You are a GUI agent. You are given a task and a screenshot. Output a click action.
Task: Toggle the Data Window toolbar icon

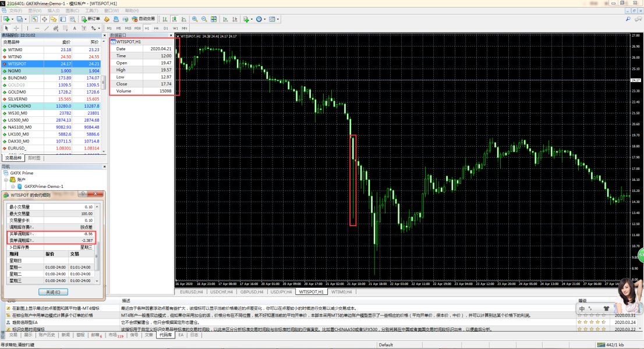pyautogui.click(x=44, y=19)
